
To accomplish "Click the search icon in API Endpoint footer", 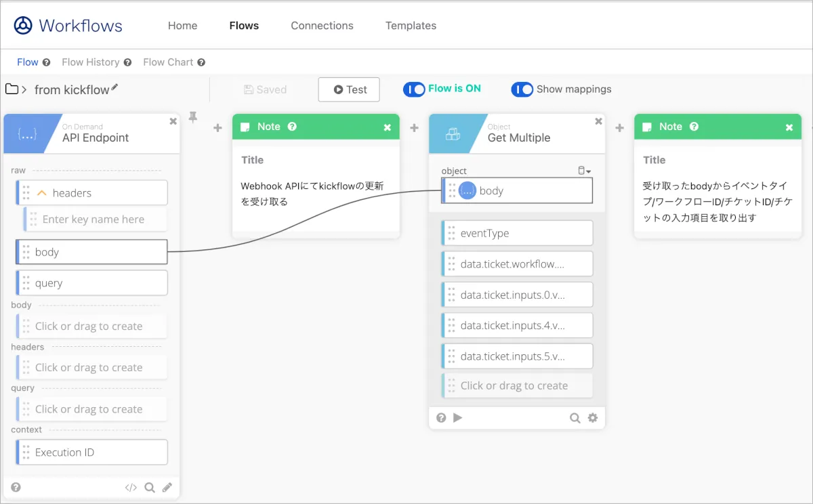I will click(x=150, y=487).
